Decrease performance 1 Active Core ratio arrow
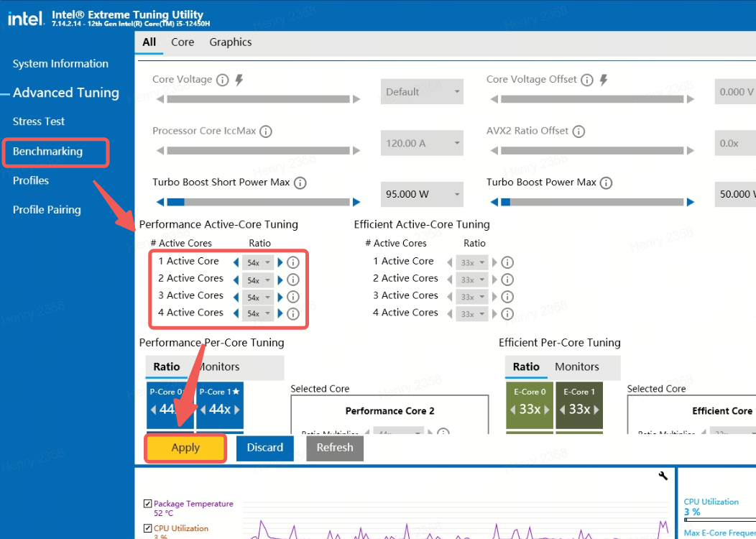The width and height of the screenshot is (756, 539). click(236, 262)
